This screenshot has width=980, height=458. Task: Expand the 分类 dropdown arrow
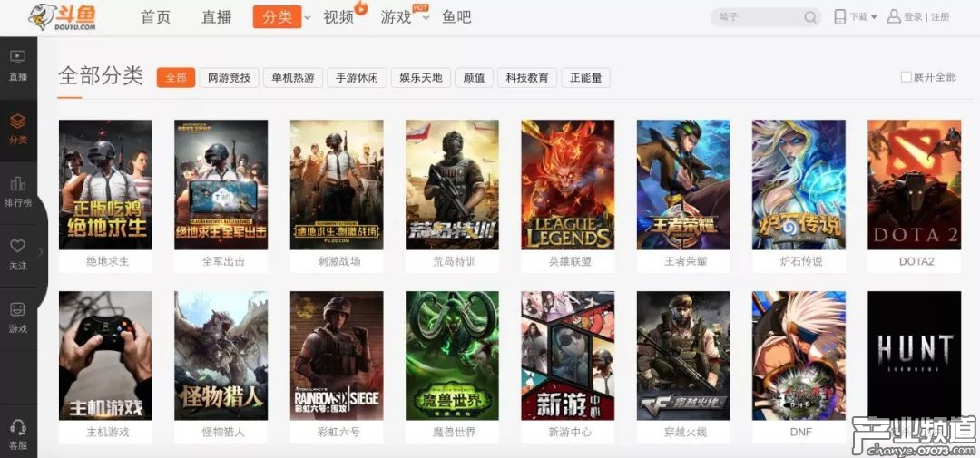pyautogui.click(x=307, y=17)
